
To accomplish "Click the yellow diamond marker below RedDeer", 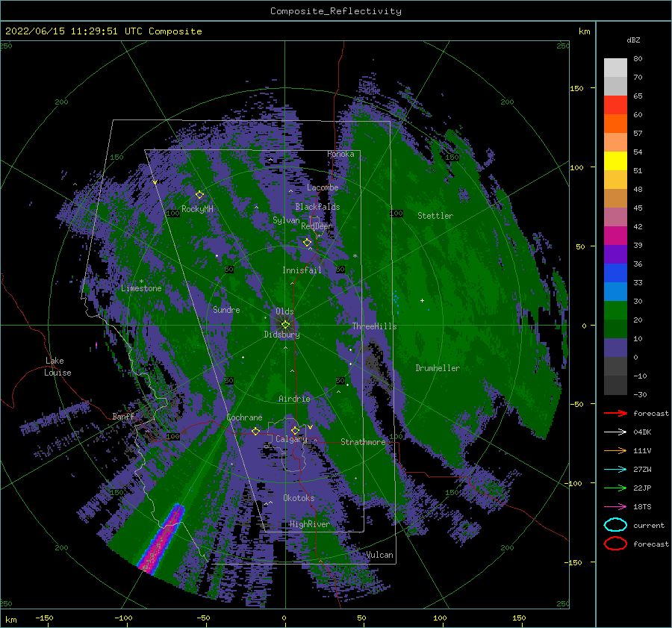I will (x=307, y=243).
